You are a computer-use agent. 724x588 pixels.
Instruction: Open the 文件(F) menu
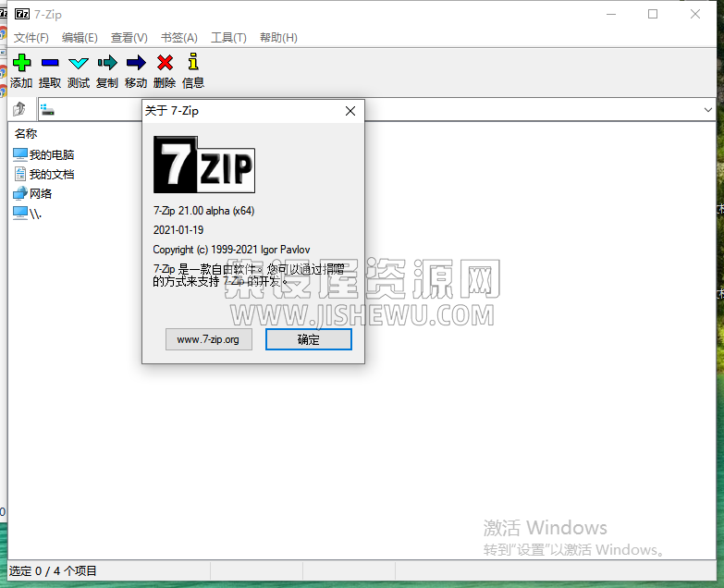click(31, 38)
